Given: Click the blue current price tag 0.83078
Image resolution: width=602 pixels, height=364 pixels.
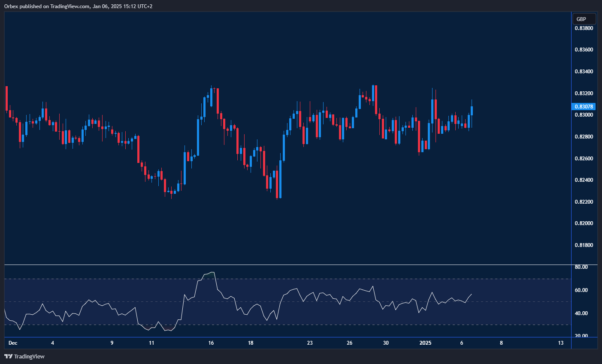Looking at the screenshot, I should 584,106.
